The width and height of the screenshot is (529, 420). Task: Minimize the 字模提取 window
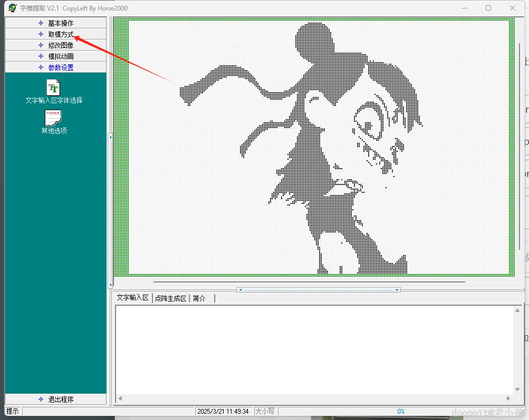(465, 8)
